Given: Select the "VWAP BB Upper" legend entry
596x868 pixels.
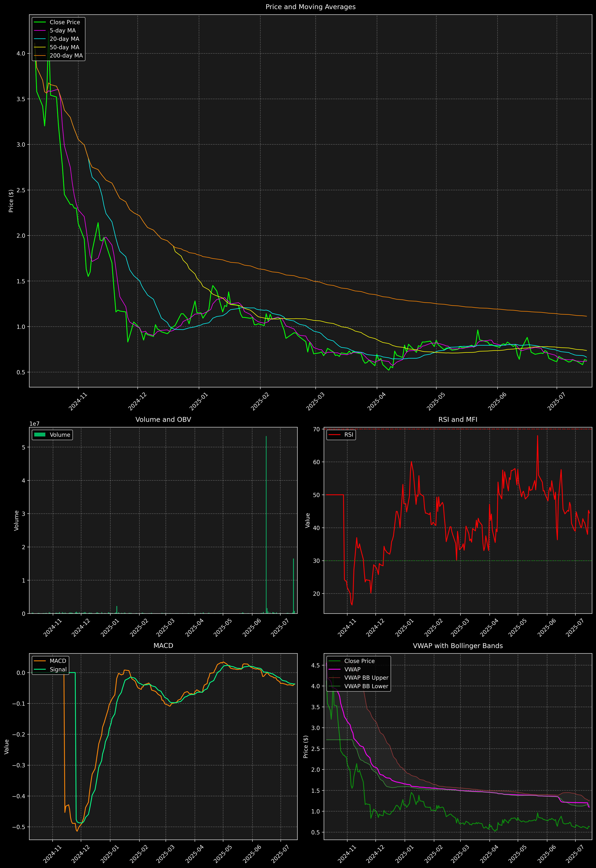Looking at the screenshot, I should 366,678.
